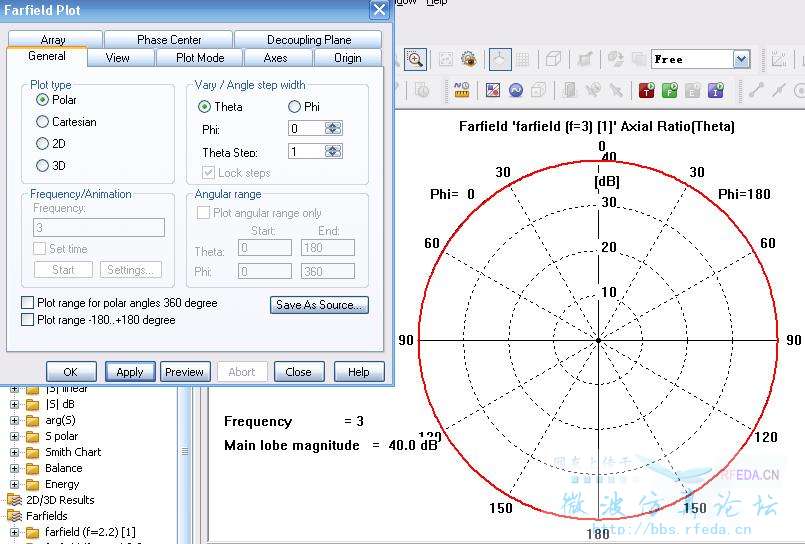Switch to the Phase Center tab
The height and width of the screenshot is (544, 805).
(x=169, y=40)
